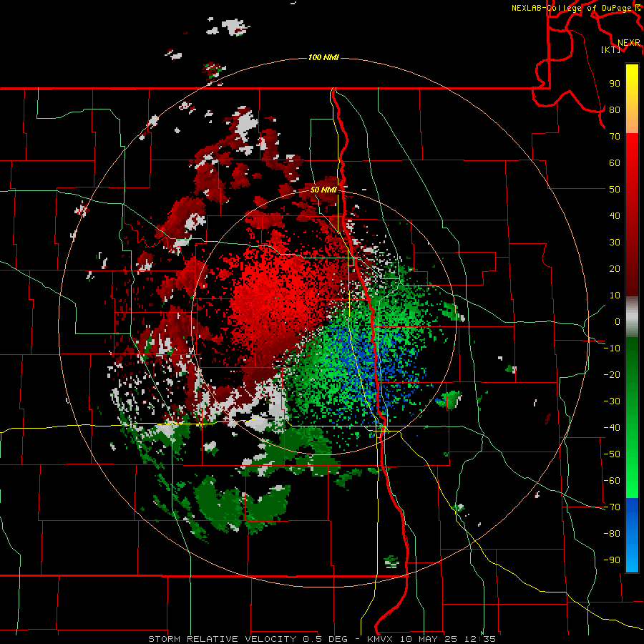Click the light blue bottom segment of color bar
This screenshot has width=644, height=644.
(632, 559)
